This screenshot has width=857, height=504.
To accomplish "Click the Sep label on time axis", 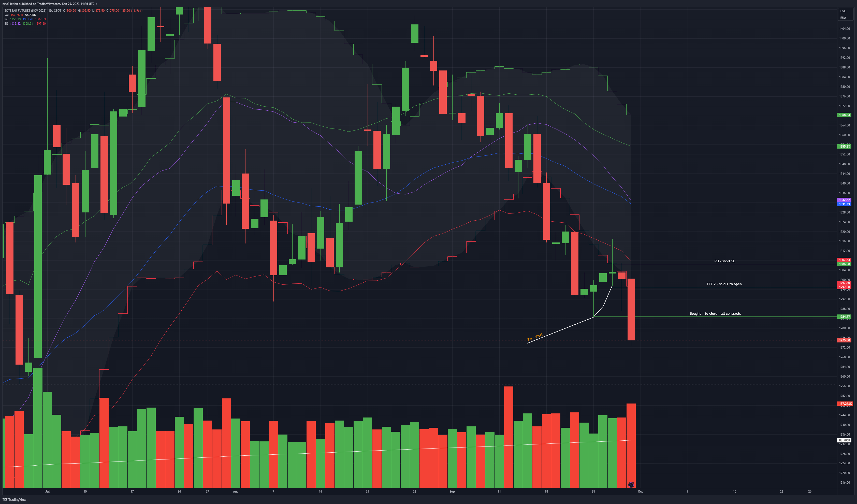I will point(452,492).
